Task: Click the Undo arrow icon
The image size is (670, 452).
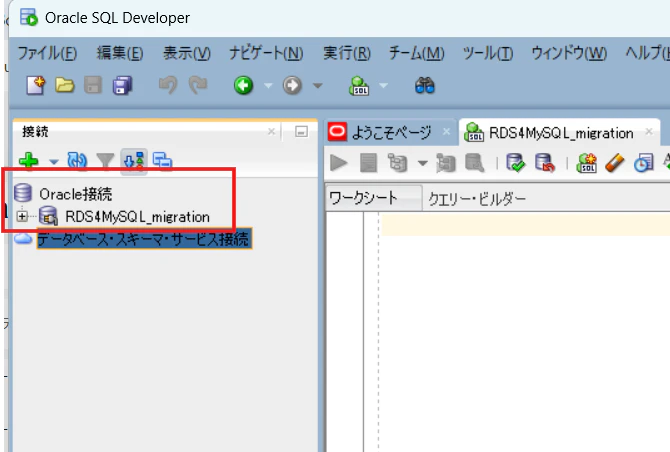Action: 168,85
